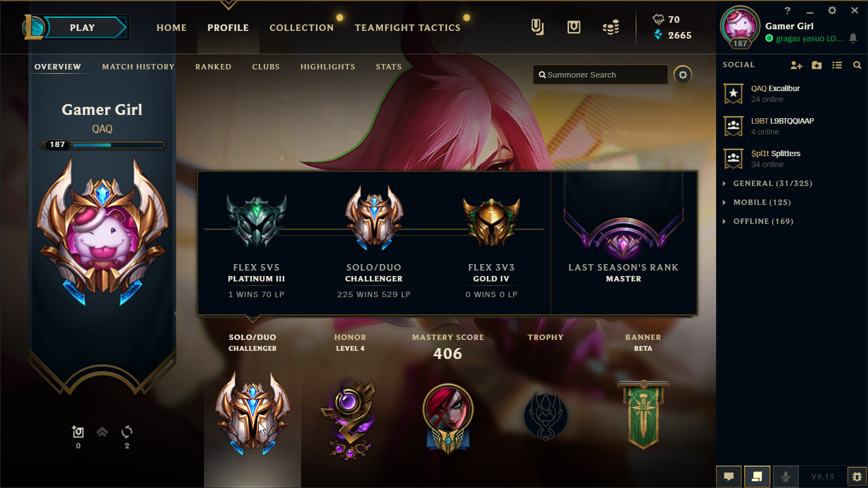Screen dimensions: 868x488
Task: Switch to the Match History tab
Action: click(x=138, y=67)
